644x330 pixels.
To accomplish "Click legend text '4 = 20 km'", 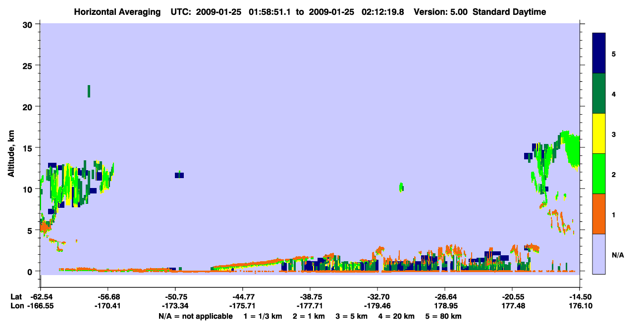I will (x=397, y=316).
